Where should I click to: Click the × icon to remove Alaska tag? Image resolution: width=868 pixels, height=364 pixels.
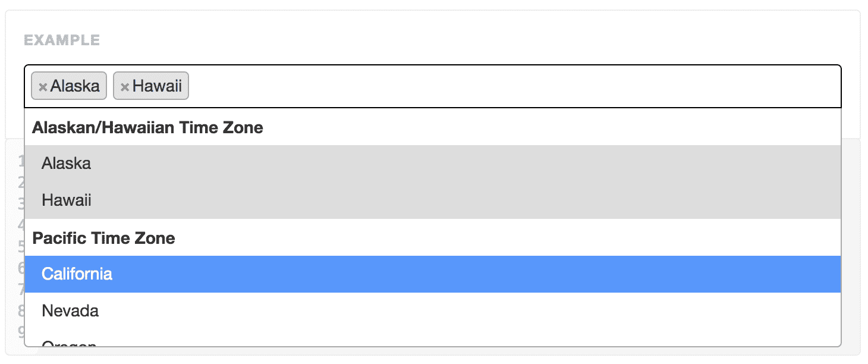[42, 86]
